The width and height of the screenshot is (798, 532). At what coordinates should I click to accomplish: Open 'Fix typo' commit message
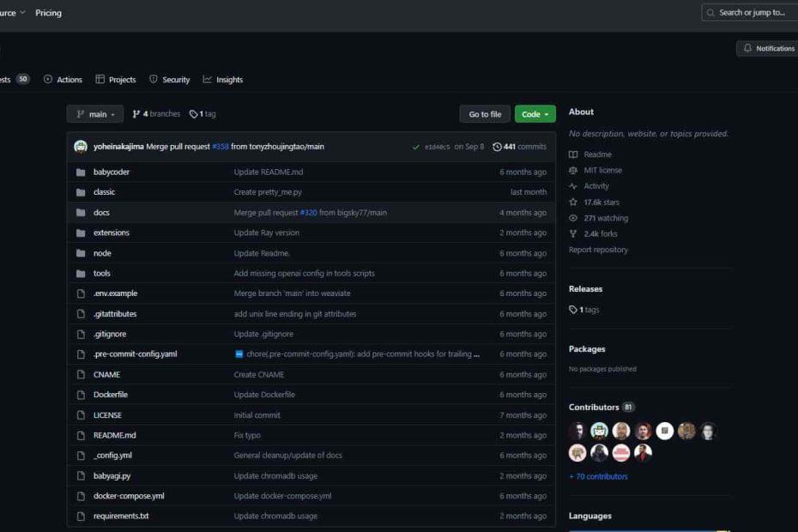point(247,435)
